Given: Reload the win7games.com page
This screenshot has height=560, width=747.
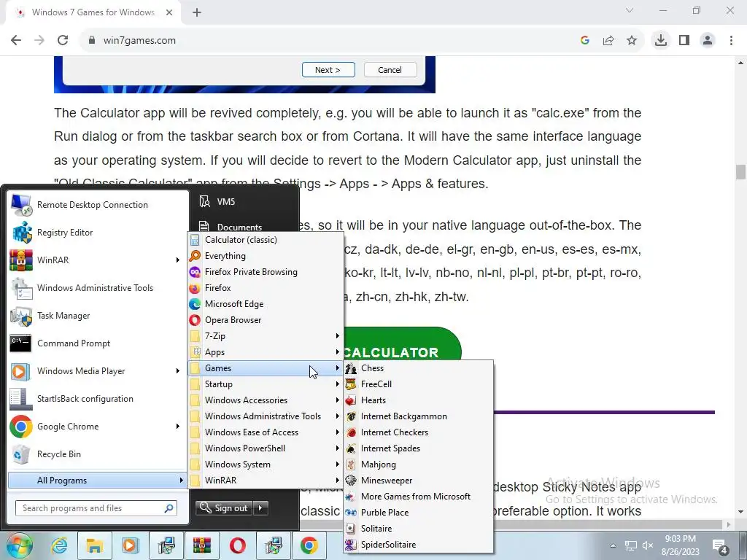Looking at the screenshot, I should (x=63, y=41).
